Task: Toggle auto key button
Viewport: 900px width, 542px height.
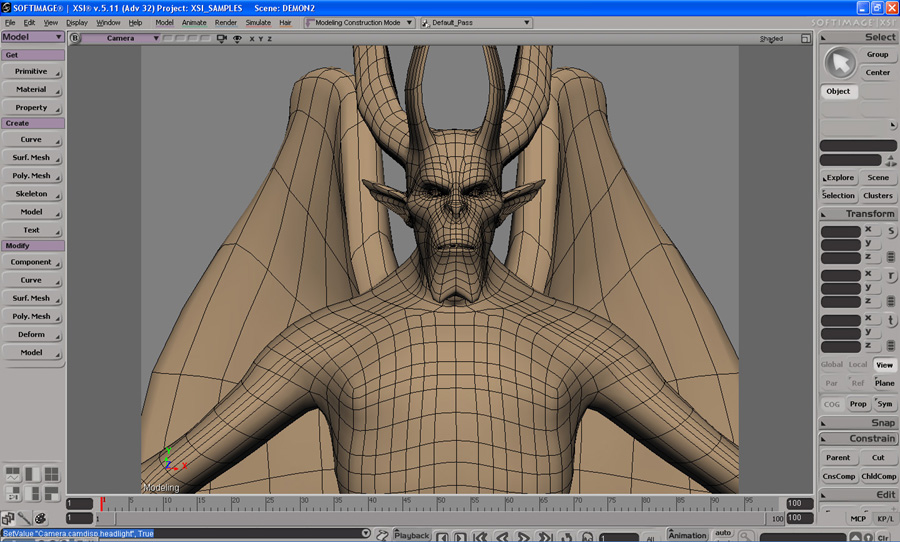Action: click(723, 533)
